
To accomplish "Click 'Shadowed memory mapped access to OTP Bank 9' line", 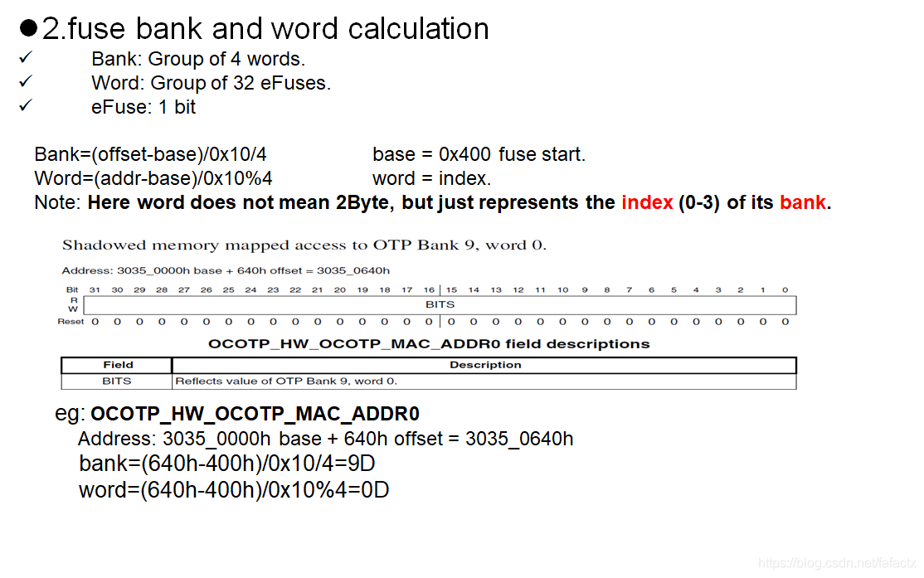I will pyautogui.click(x=304, y=245).
